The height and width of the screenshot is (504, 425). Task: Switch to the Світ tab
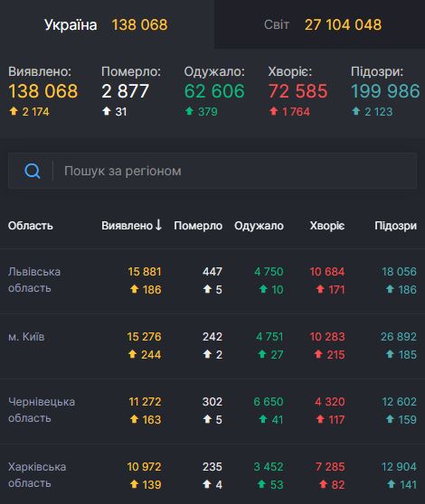[319, 24]
